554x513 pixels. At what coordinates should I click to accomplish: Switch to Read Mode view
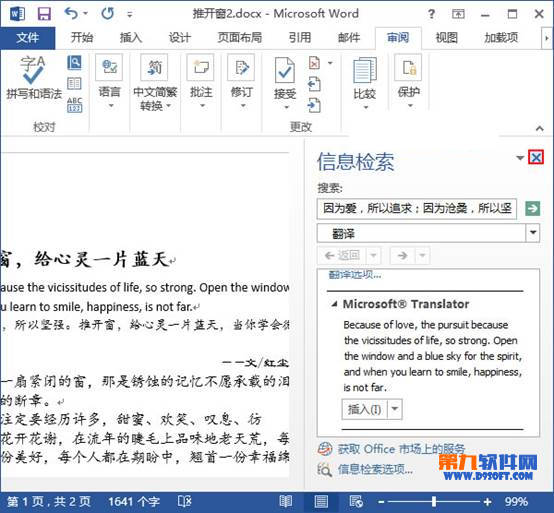[285, 501]
